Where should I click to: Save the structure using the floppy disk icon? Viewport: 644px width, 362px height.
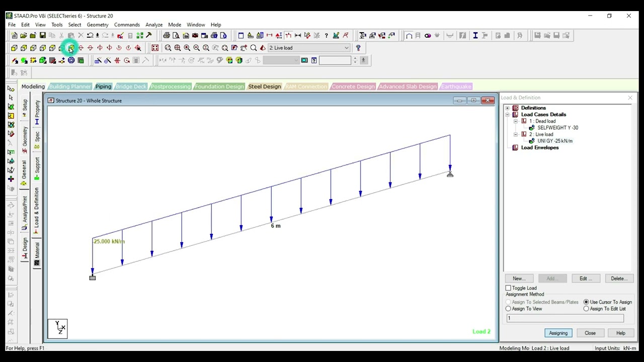(x=43, y=35)
